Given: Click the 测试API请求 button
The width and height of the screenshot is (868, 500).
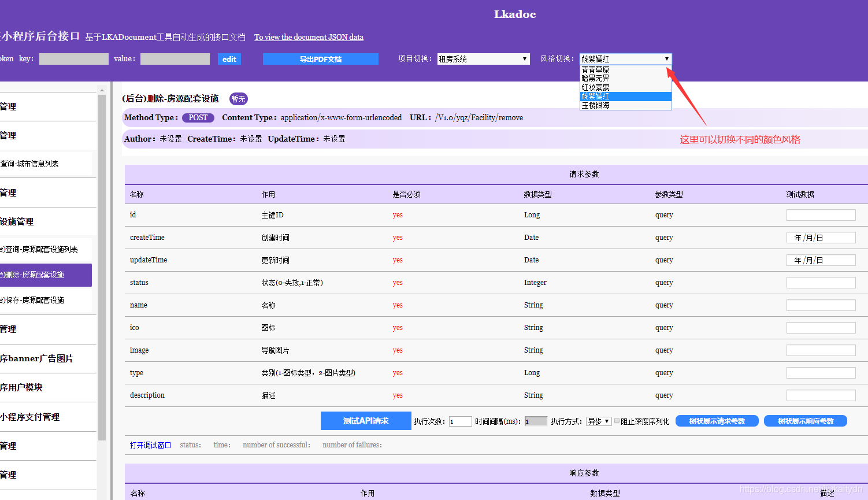Looking at the screenshot, I should [366, 421].
